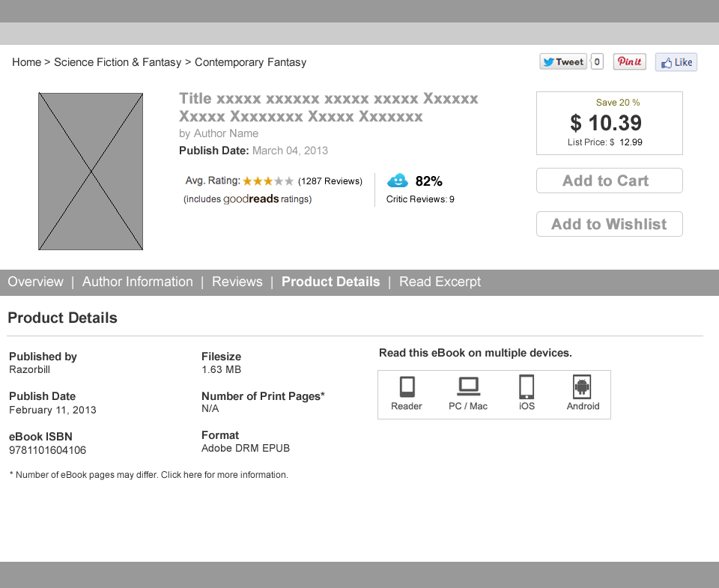Open the Overview tab
Viewport: 719px width, 588px height.
(35, 282)
